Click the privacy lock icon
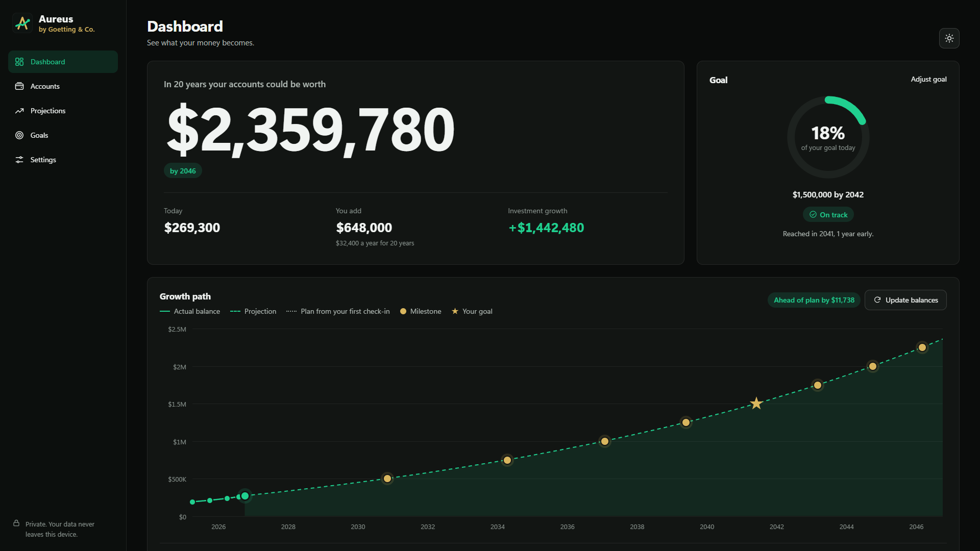 point(16,523)
